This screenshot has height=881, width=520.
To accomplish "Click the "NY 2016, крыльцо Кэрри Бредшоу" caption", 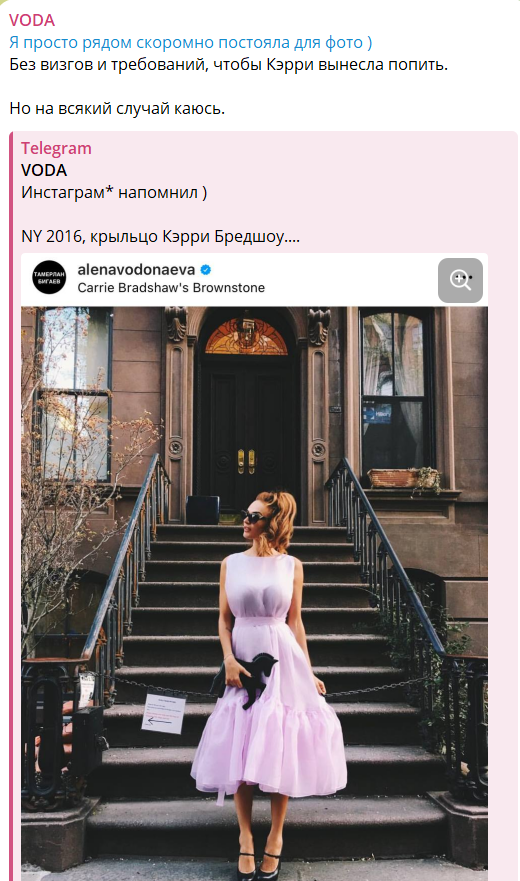I will coord(160,237).
